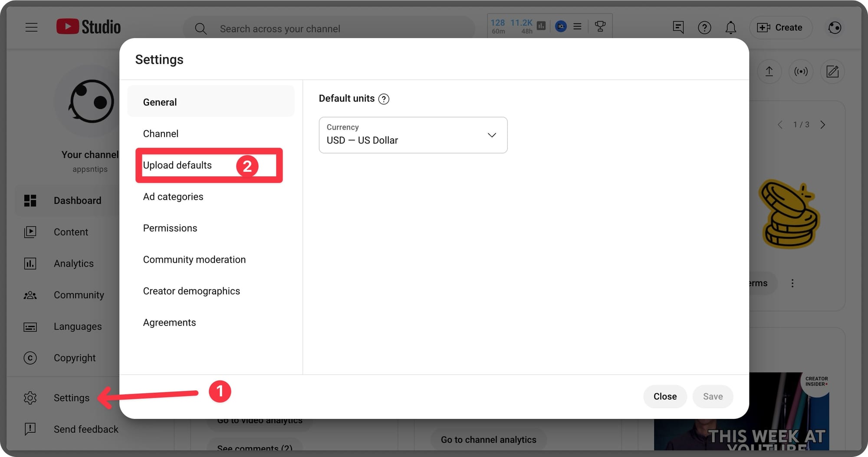Switch to the Channel settings tab
868x457 pixels.
point(161,133)
